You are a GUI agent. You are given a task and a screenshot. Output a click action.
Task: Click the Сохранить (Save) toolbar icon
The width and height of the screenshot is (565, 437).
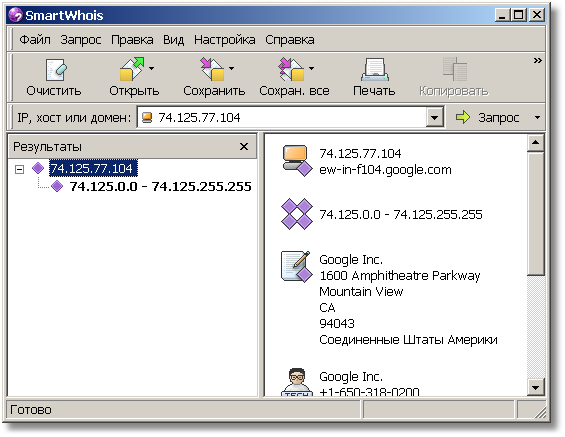coord(212,69)
